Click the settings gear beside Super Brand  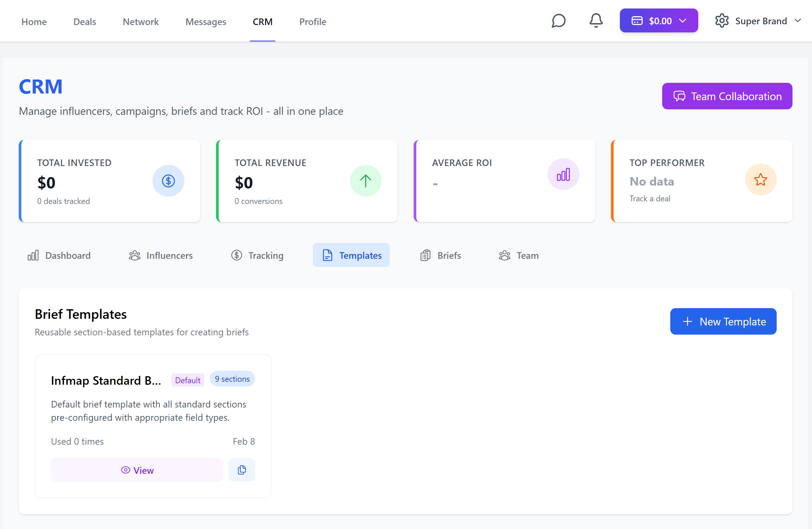coord(722,21)
